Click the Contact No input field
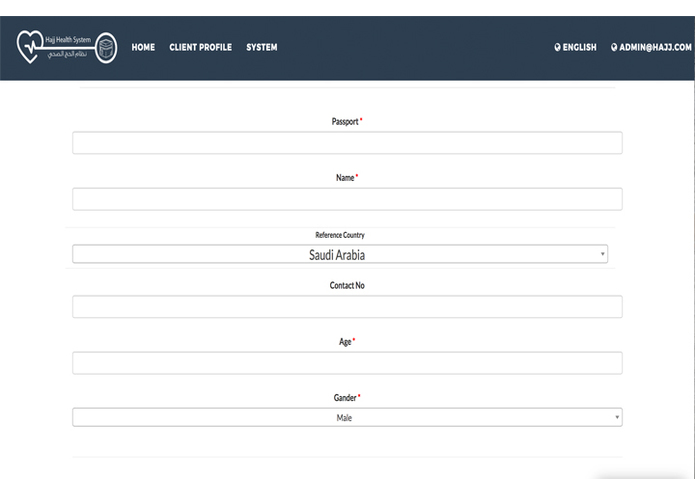The height and width of the screenshot is (494, 695). pyautogui.click(x=347, y=307)
